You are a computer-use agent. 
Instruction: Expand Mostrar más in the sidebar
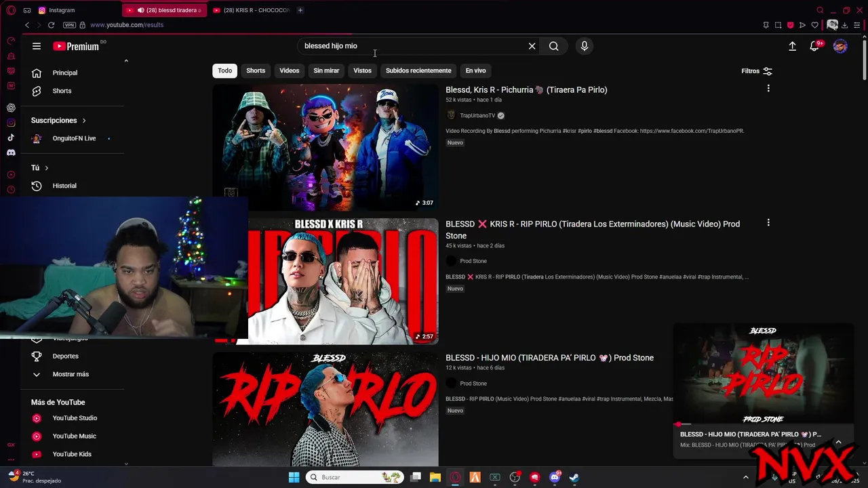click(x=71, y=374)
